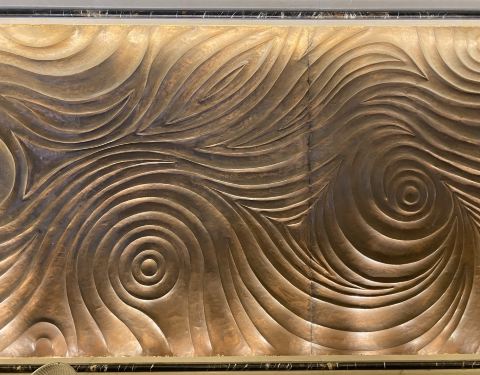Click center dot of the right-side concentric swirl
Viewport: 480px width, 375px height.
[x=410, y=193]
